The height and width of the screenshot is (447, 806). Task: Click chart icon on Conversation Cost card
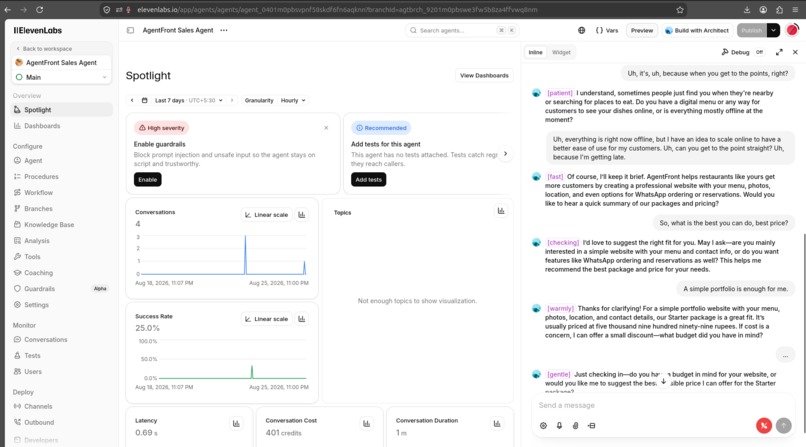(367, 423)
